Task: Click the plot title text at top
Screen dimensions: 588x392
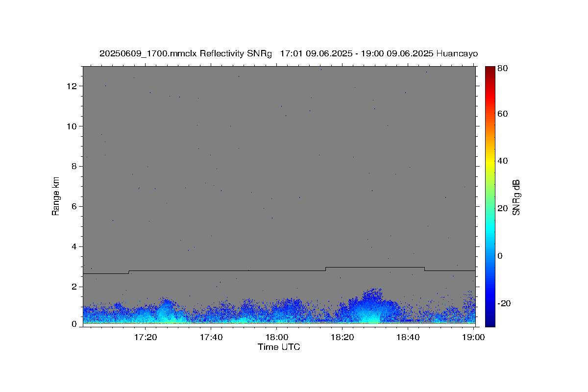Action: 289,53
